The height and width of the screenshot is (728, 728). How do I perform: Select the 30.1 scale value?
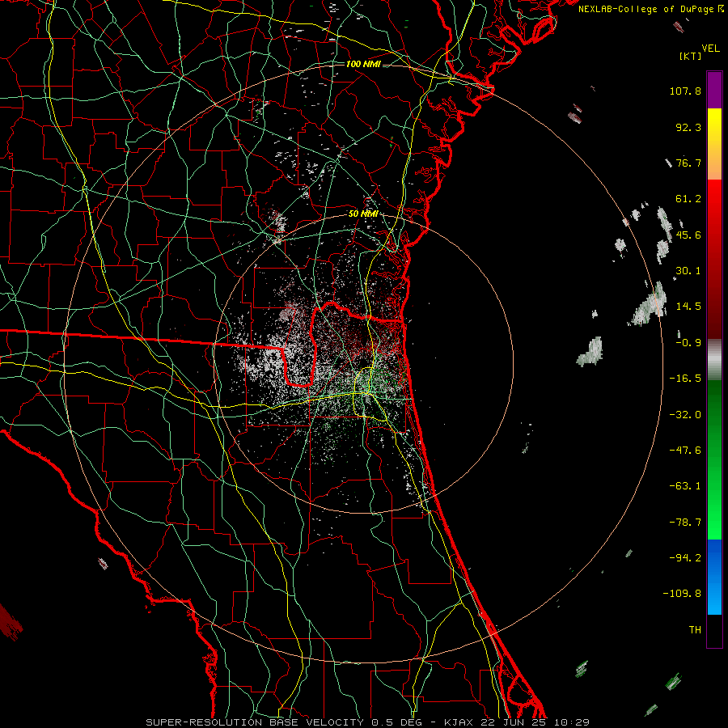(688, 271)
